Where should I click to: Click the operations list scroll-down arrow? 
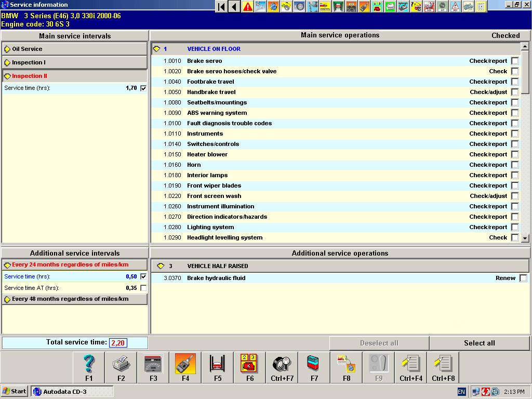pos(525,238)
